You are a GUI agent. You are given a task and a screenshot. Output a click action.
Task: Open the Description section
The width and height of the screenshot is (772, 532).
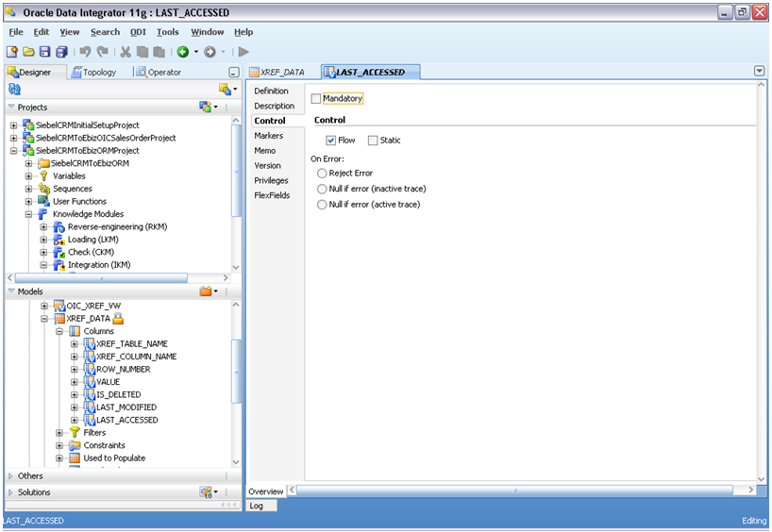(275, 106)
